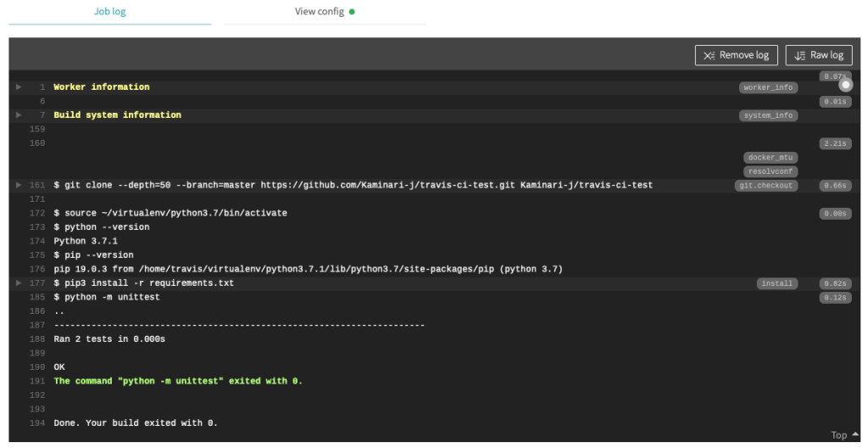Screen dimensions: 868x448
Task: Click the 0.00s duration badge
Action: click(x=835, y=214)
